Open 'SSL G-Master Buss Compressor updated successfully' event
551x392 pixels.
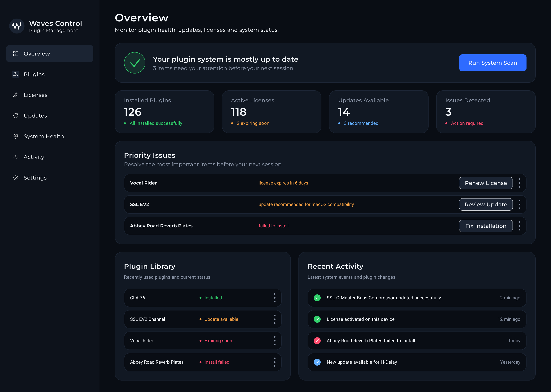pos(417,298)
